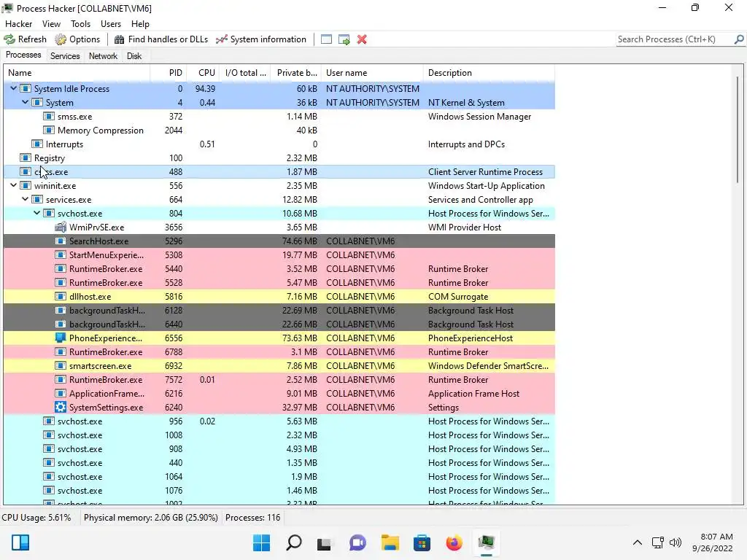
Task: Click the SearchHost.exe process icon
Action: click(x=61, y=241)
